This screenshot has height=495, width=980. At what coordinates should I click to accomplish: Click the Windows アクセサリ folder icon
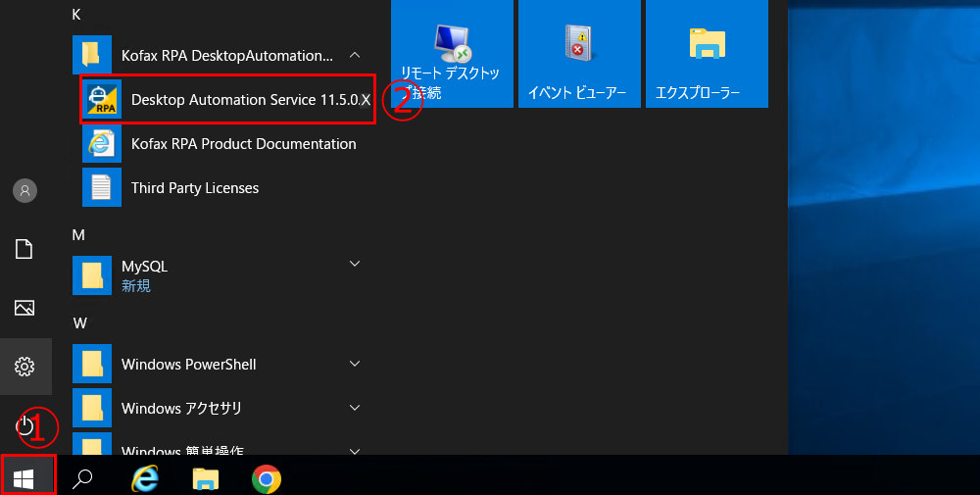92,408
